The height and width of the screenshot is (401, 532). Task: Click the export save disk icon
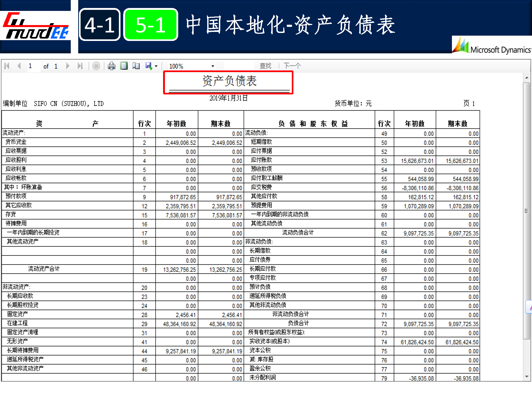pos(148,66)
